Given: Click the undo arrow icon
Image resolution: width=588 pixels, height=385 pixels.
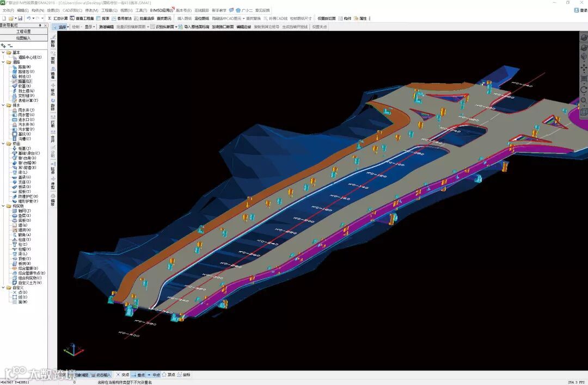Looking at the screenshot, I should pos(28,18).
